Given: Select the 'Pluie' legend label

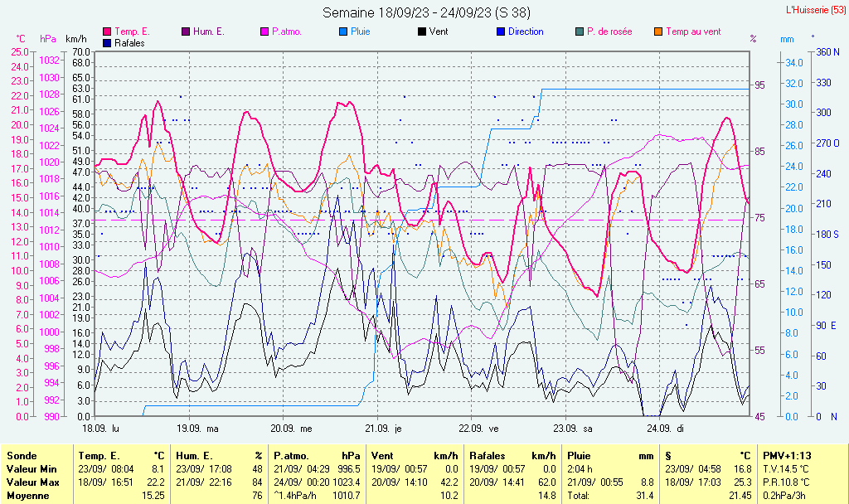Looking at the screenshot, I should (x=361, y=32).
